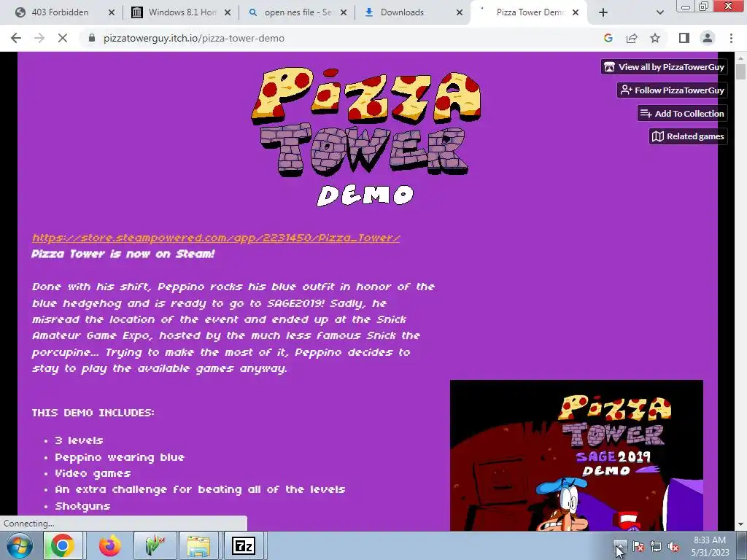Close the Pizza Tower Demo tab
The width and height of the screenshot is (747, 560).
pos(576,12)
